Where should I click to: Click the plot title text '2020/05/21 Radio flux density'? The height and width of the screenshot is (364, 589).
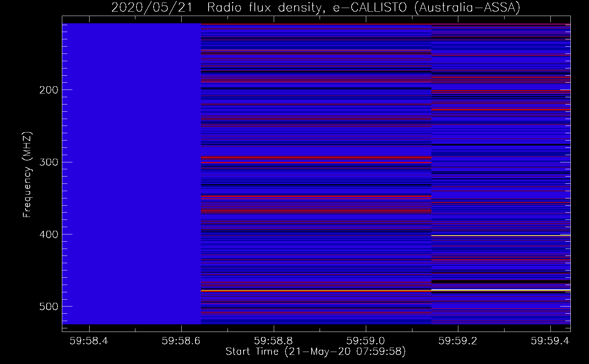(220, 7)
